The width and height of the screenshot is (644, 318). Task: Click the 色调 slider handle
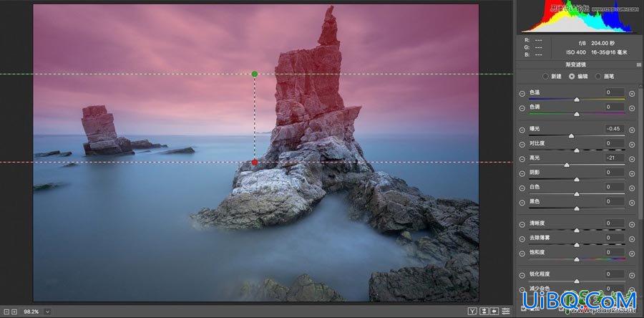point(577,114)
